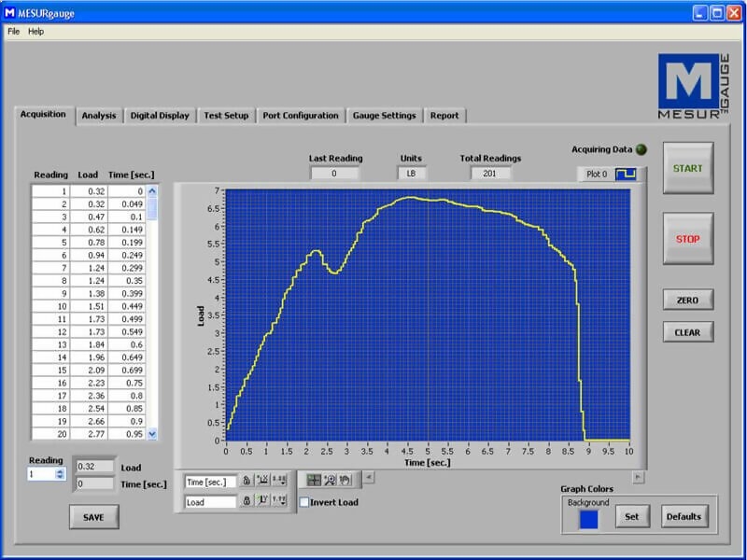Select the graph pan hand tool
This screenshot has width=747, height=560.
(x=345, y=480)
